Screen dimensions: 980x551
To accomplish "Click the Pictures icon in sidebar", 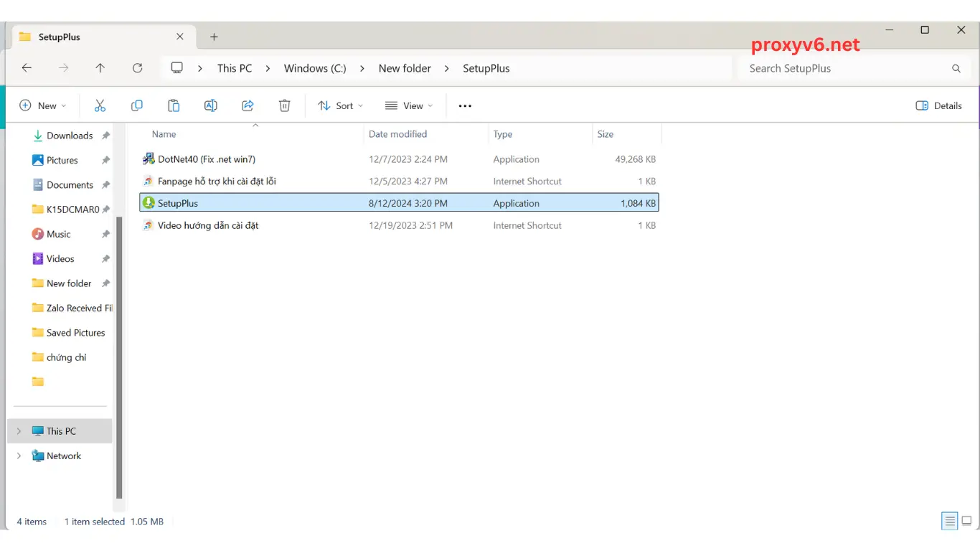I will click(x=38, y=160).
